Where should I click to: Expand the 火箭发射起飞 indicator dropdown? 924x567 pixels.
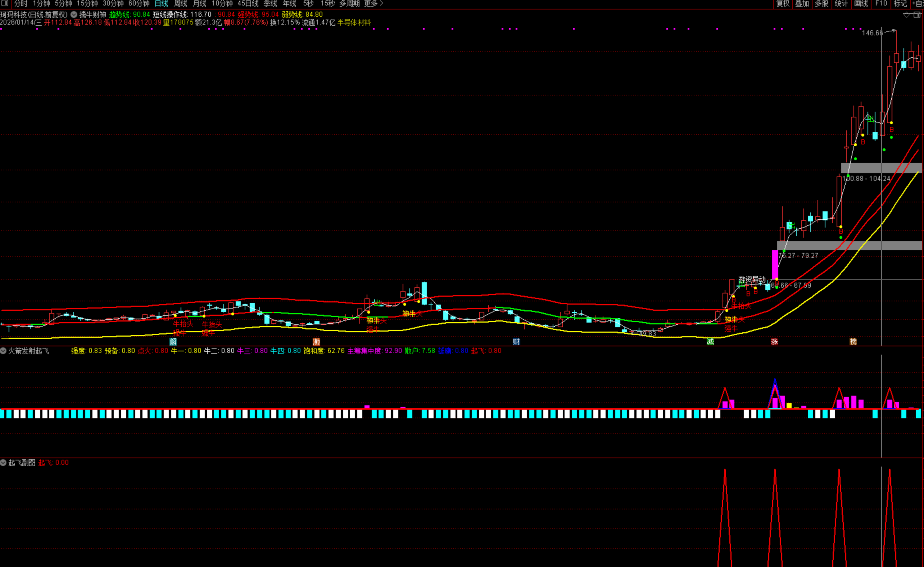click(x=3, y=351)
